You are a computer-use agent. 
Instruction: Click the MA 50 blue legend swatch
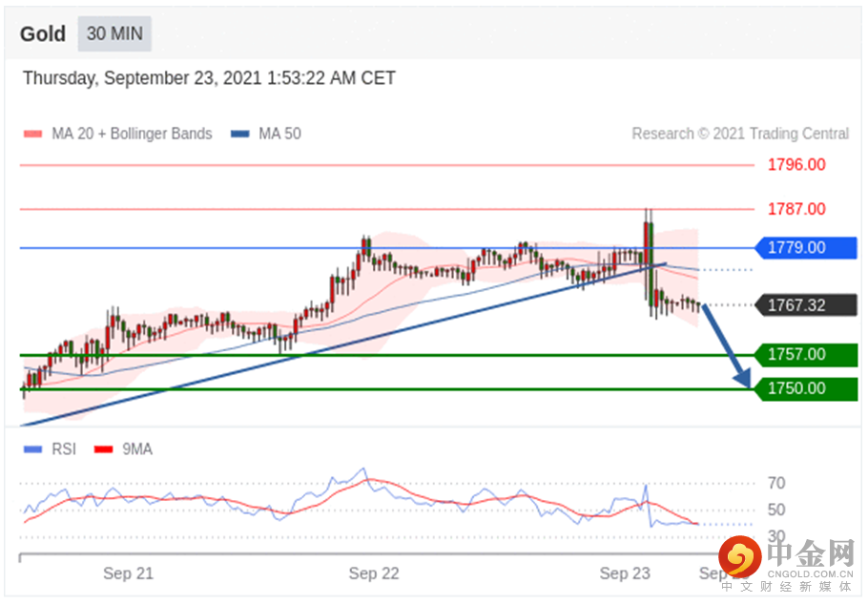[240, 134]
